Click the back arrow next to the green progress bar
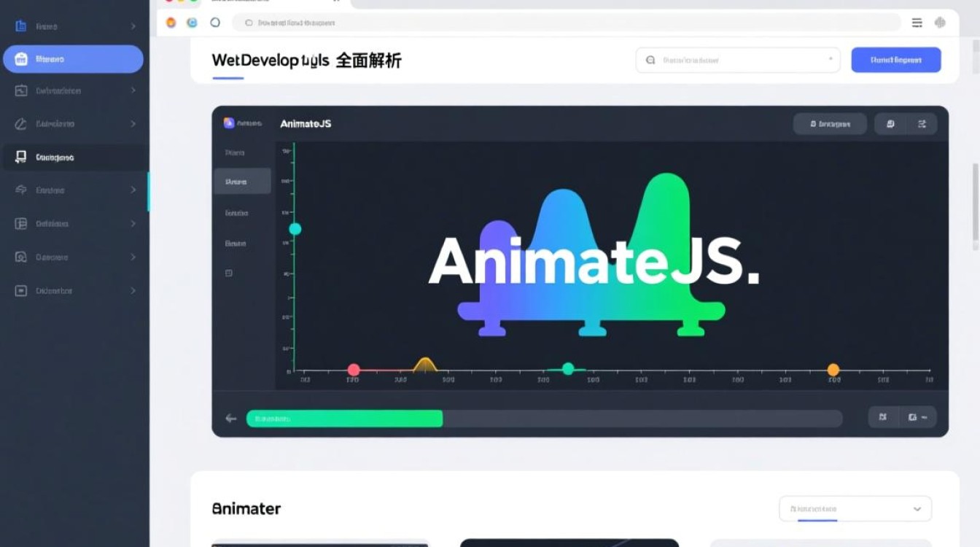The height and width of the screenshot is (547, 980). (x=230, y=418)
